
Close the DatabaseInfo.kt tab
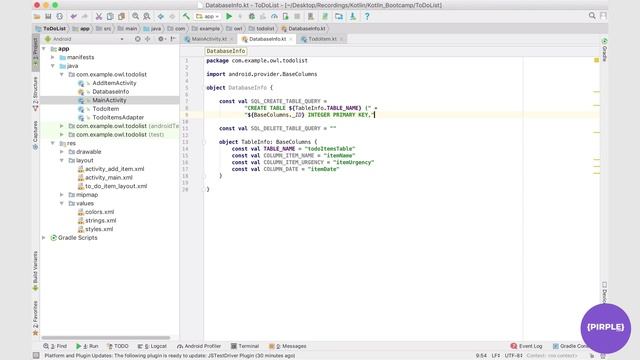(291, 39)
